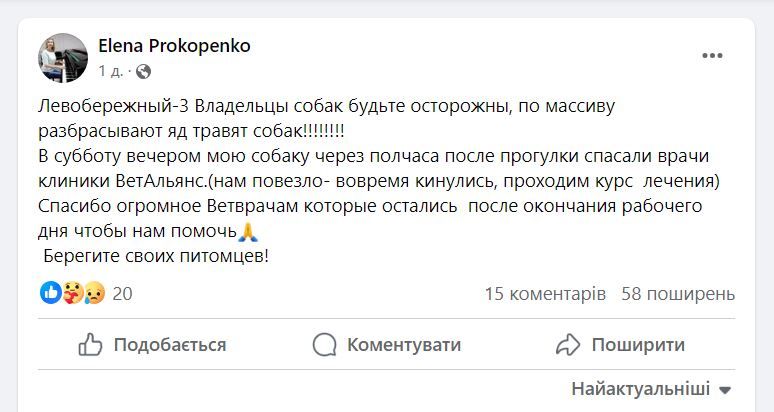View the 15 коментарів comments link
This screenshot has height=412, width=774.
point(545,294)
